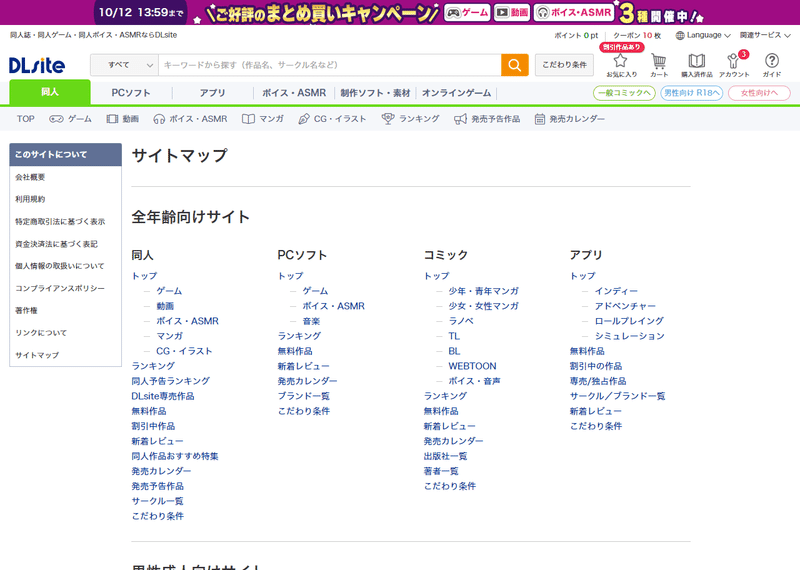The image size is (800, 570).
Task: Open 著作権 in the sidebar
Action: click(26, 310)
